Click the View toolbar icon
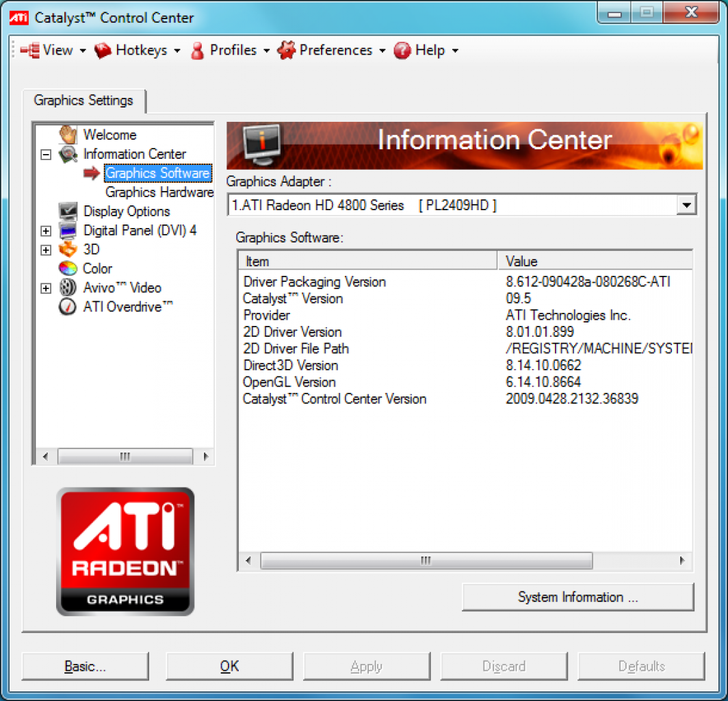 pos(30,50)
